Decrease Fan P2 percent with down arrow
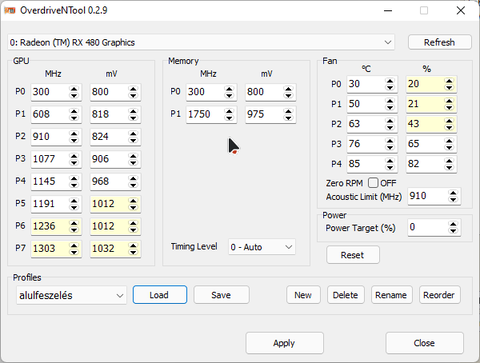 [x=449, y=127]
